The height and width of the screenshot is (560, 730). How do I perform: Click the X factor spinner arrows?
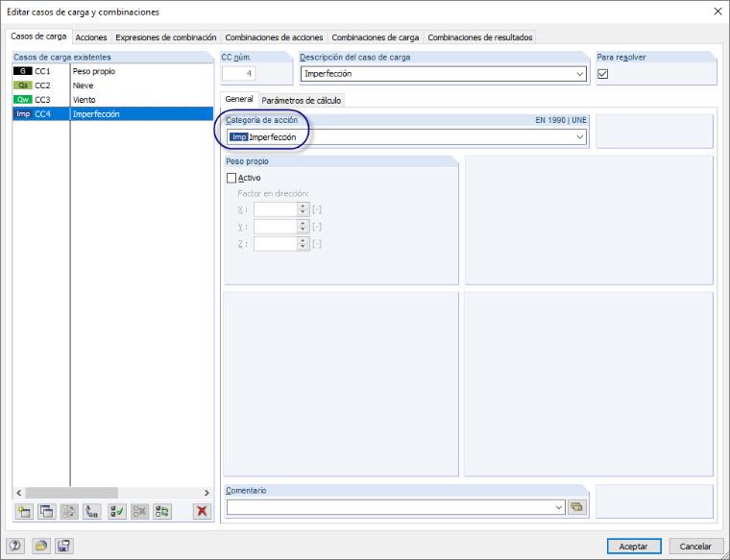[304, 209]
